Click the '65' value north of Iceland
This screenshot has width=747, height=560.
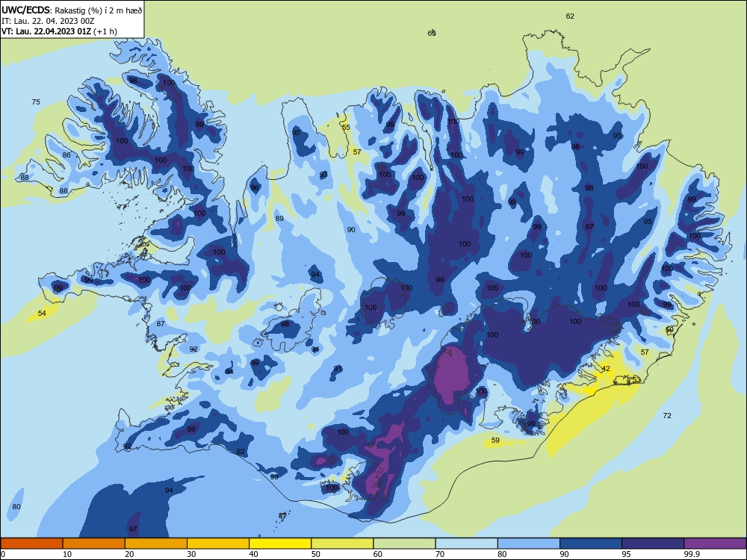[432, 33]
